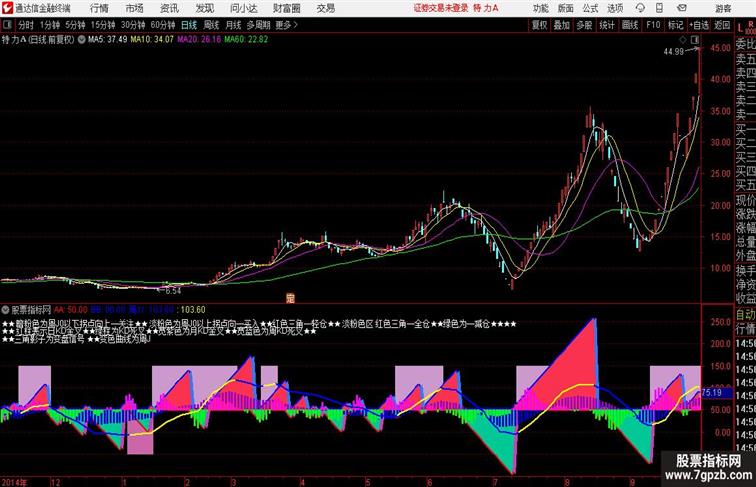Image resolution: width=756 pixels, height=487 pixels.
Task: Click the diamond icon at chart top-right
Action: pyautogui.click(x=683, y=40)
